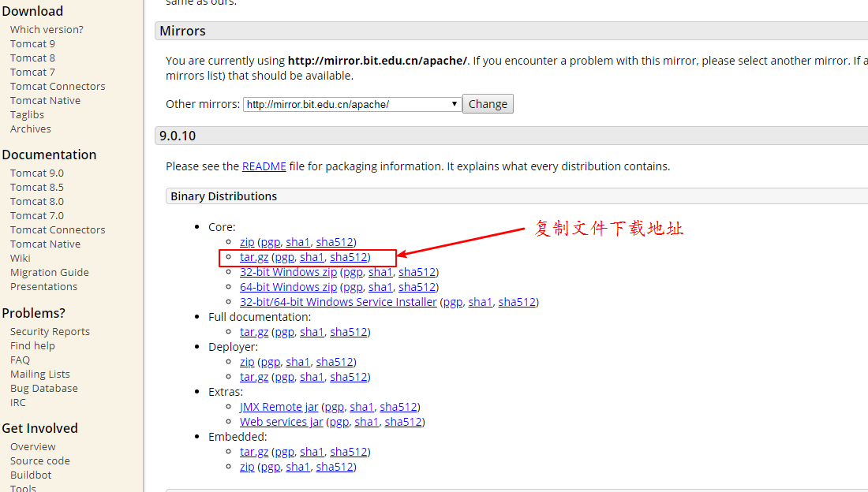Image resolution: width=868 pixels, height=492 pixels.
Task: Download the 64-bit Windows zip
Action: coord(288,287)
